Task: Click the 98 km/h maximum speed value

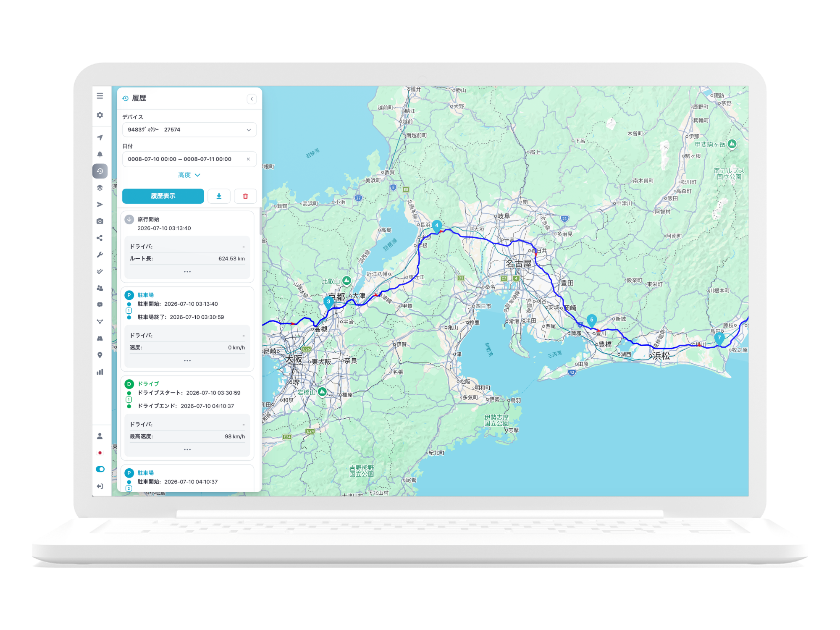Action: click(235, 436)
